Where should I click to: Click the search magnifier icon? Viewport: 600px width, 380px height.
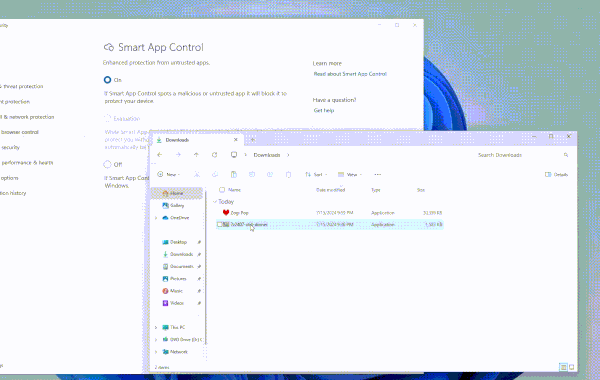(x=566, y=155)
